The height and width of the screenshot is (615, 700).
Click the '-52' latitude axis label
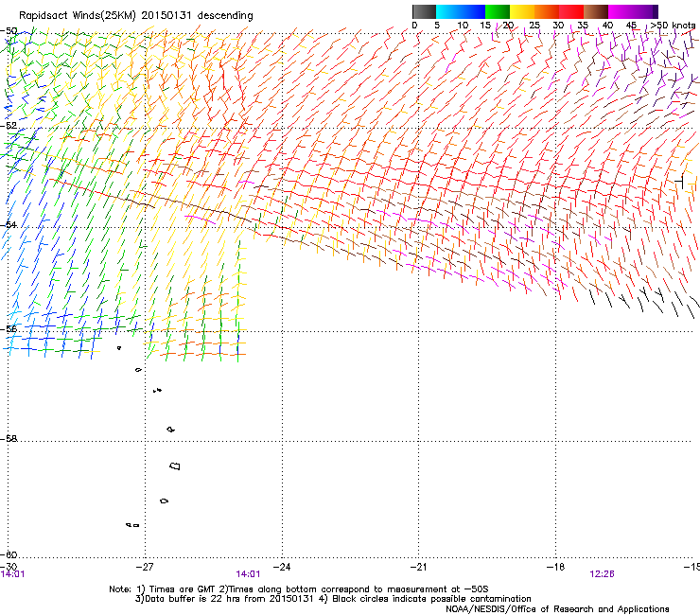9,126
